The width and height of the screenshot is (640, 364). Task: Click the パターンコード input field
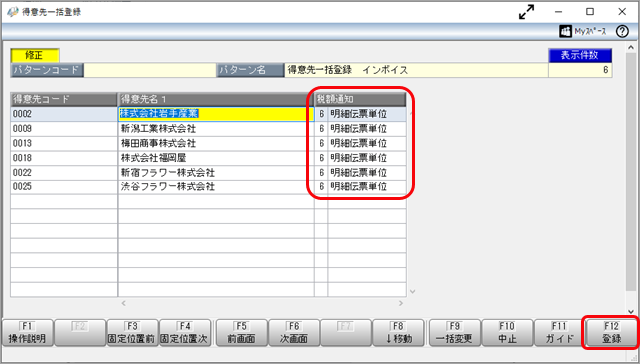(150, 70)
